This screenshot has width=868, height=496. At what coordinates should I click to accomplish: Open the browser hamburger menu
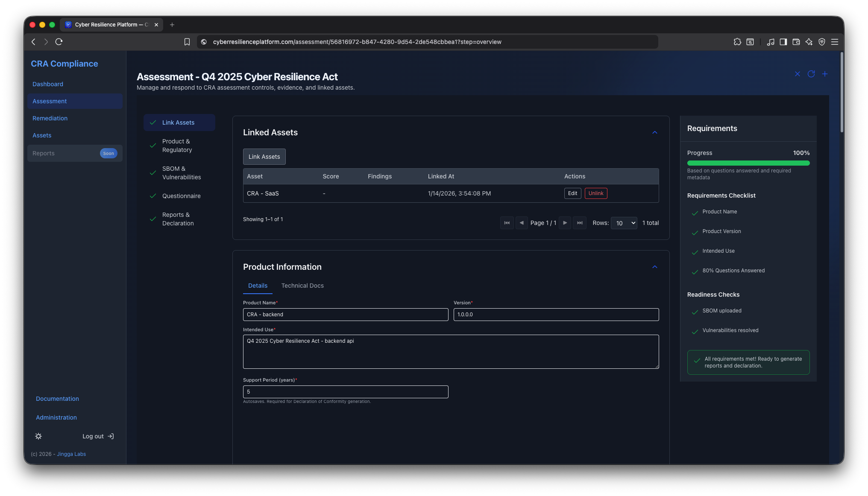tap(835, 42)
